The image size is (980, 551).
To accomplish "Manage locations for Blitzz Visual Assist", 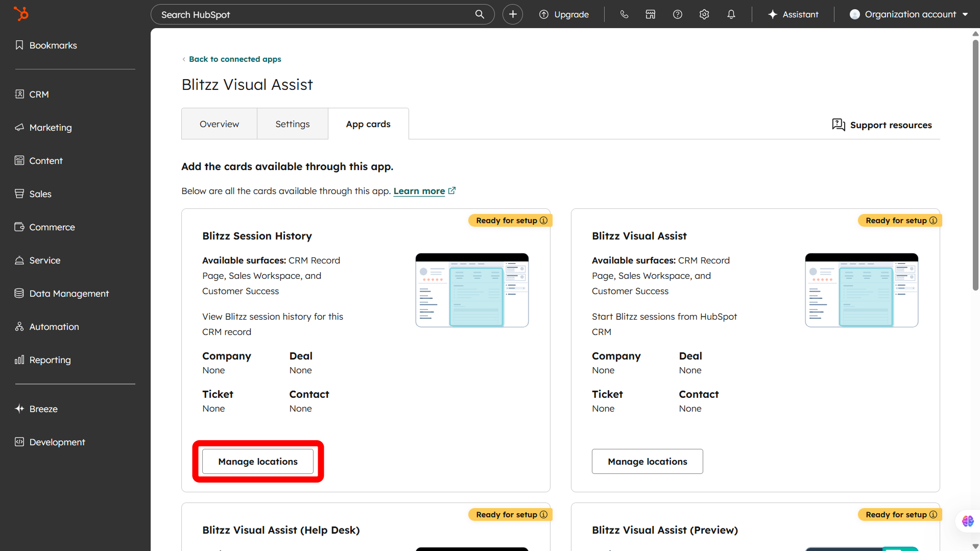I will pyautogui.click(x=648, y=462).
